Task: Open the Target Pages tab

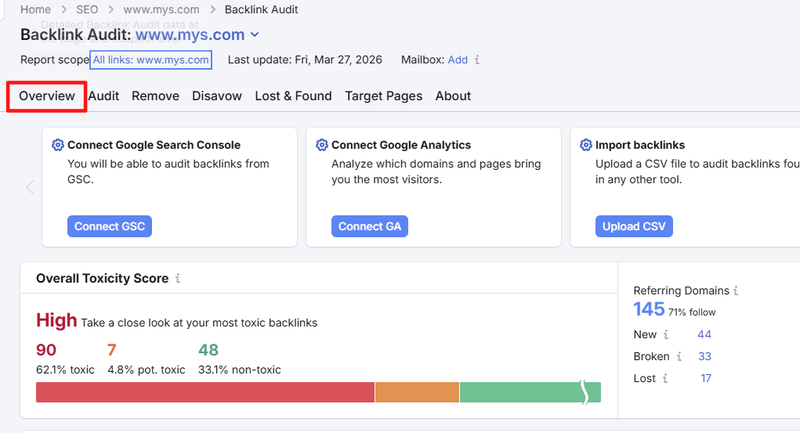Action: click(x=384, y=96)
